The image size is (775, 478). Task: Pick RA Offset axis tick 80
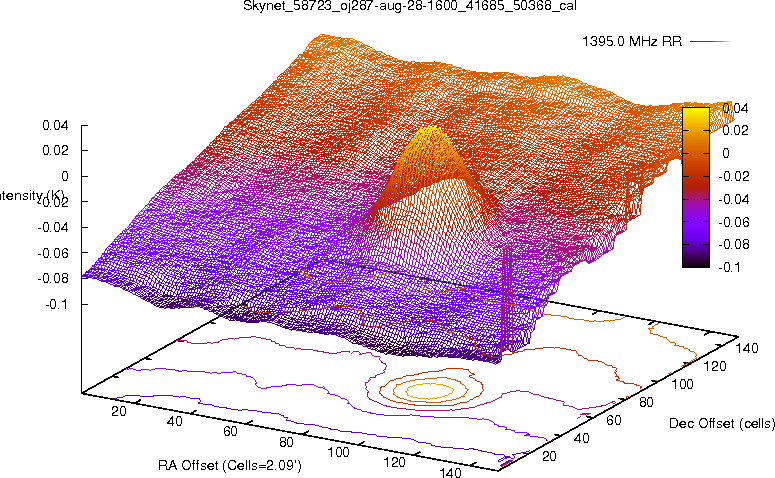click(286, 442)
